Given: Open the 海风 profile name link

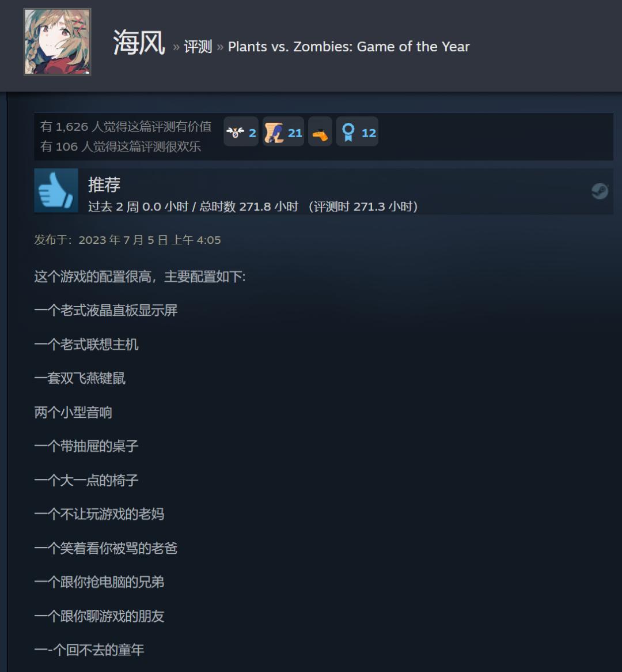Looking at the screenshot, I should [x=139, y=43].
